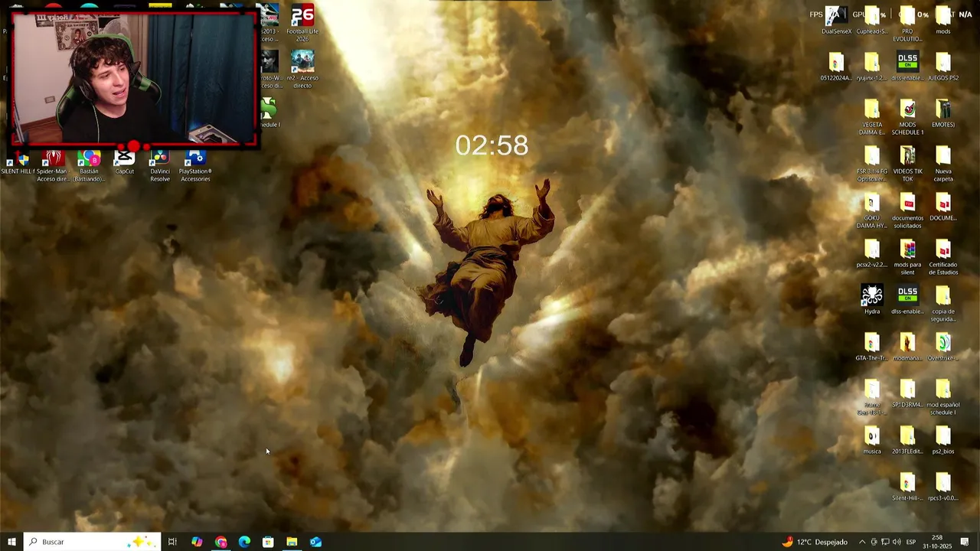Open the re2 Acceso directo shortcut
Image resolution: width=980 pixels, height=551 pixels.
[302, 69]
